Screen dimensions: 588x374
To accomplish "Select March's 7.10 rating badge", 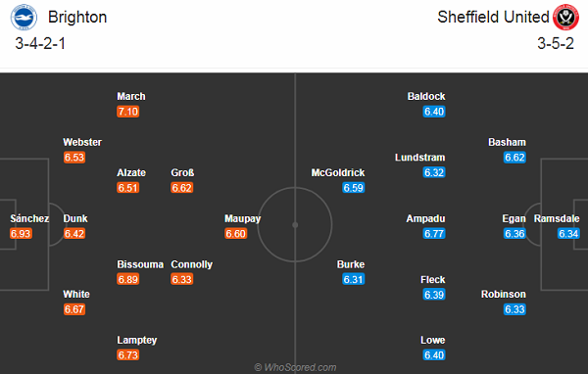I will 127,112.
